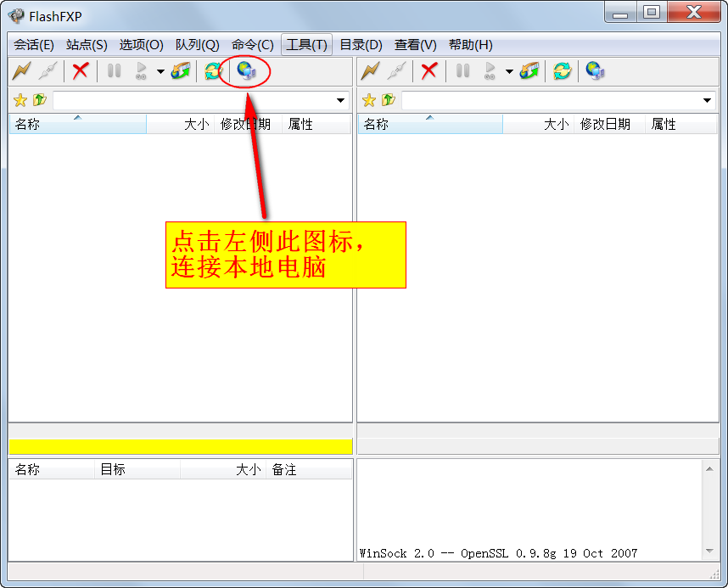The height and width of the screenshot is (588, 728).
Task: Click the left pane Transfer globe-arrow icon
Action: pos(181,71)
